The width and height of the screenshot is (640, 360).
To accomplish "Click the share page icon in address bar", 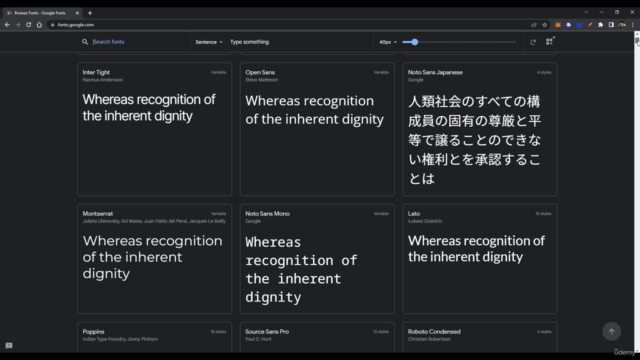I will coord(534,25).
